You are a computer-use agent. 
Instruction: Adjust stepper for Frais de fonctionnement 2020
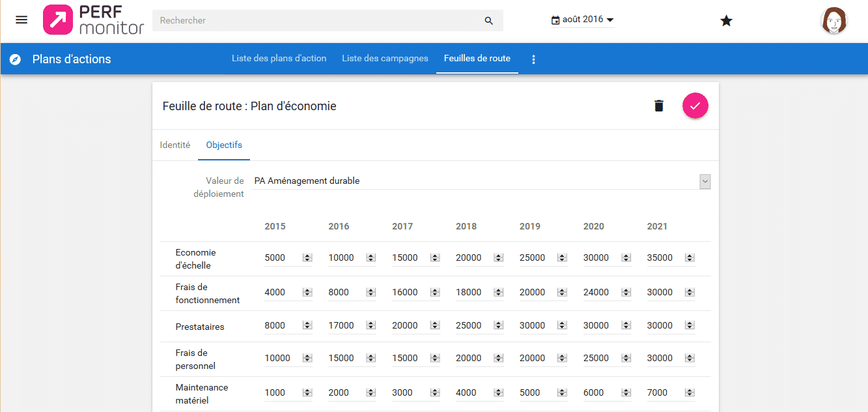tap(626, 293)
